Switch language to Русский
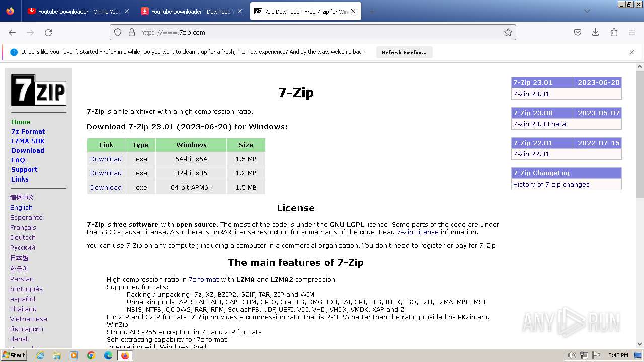Viewport: 644px width, 362px height. coord(23,247)
